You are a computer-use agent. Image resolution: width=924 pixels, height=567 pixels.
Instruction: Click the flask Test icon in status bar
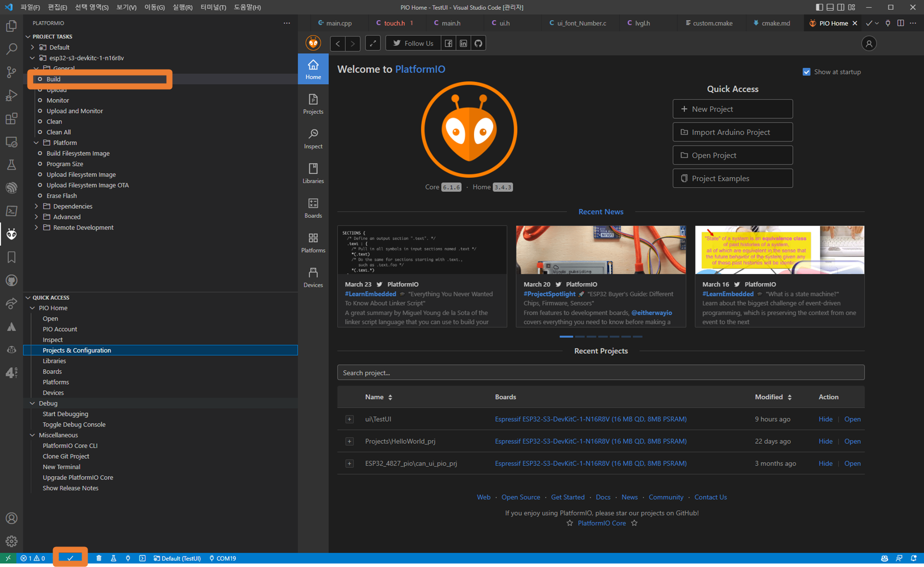tap(114, 558)
